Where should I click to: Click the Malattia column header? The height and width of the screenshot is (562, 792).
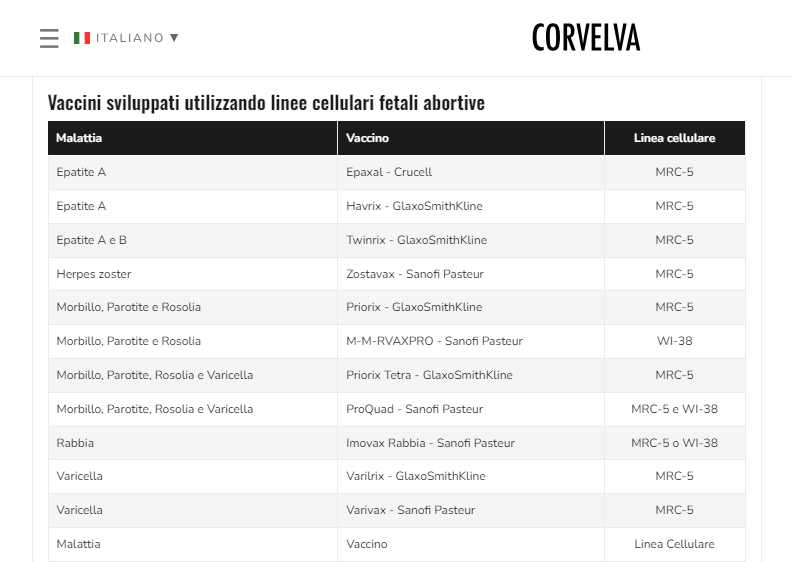point(192,138)
